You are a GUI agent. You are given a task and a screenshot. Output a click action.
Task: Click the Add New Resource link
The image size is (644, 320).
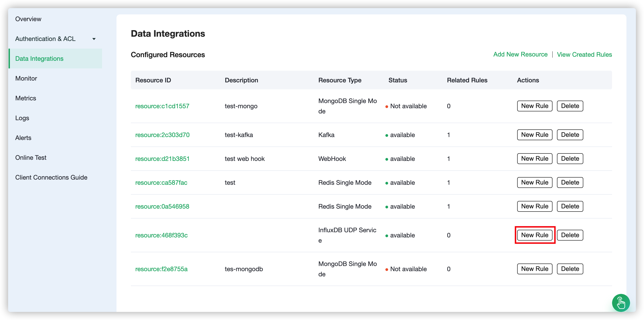click(x=520, y=54)
